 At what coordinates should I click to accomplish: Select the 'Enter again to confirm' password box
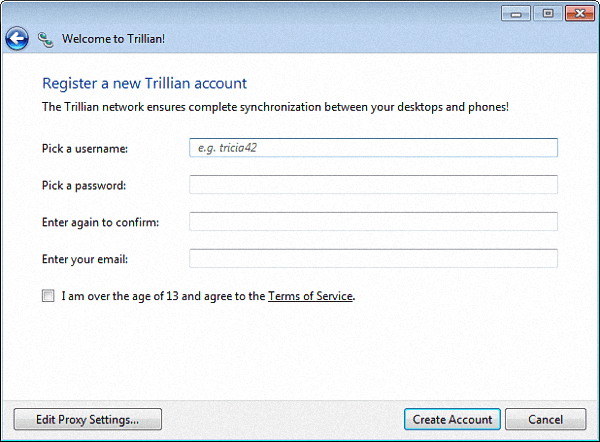373,222
